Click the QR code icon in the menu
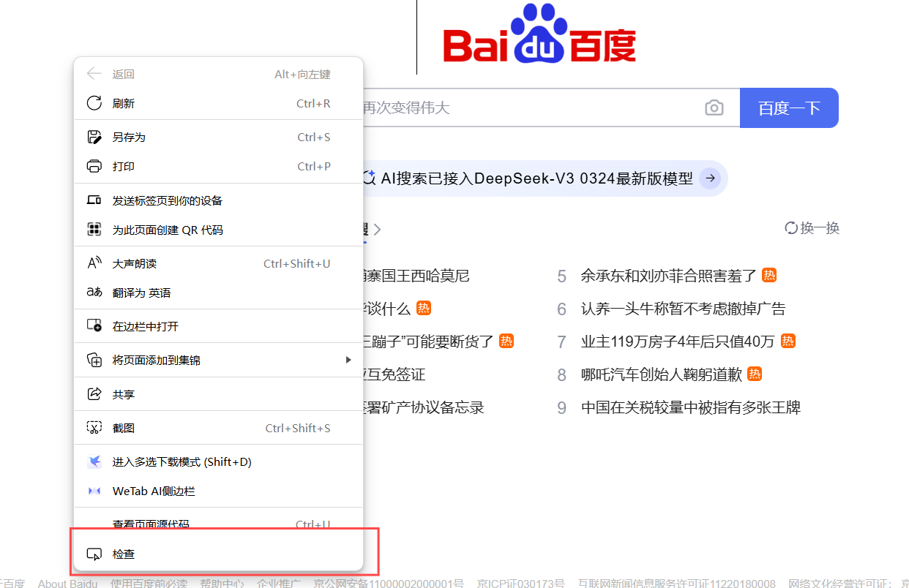 pos(94,230)
